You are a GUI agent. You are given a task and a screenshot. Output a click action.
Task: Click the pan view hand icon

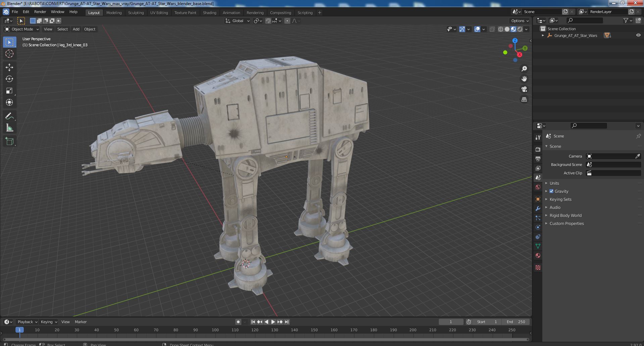tap(524, 79)
